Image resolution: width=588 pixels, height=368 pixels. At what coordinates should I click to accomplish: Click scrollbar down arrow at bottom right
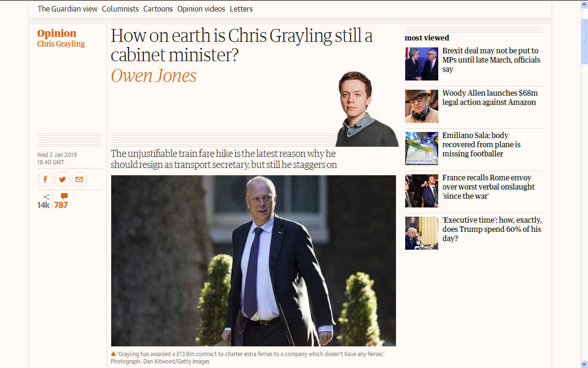click(584, 364)
